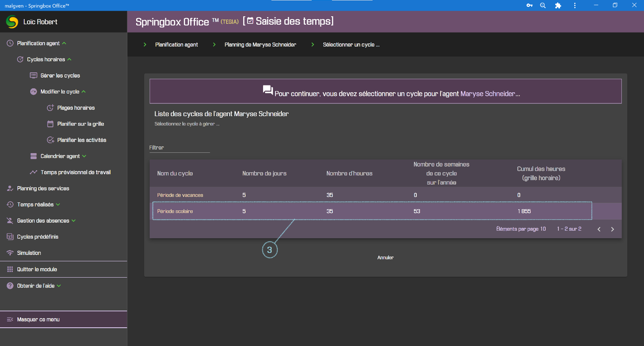The height and width of the screenshot is (346, 644).
Task: Go to the previous table page
Action: 599,229
